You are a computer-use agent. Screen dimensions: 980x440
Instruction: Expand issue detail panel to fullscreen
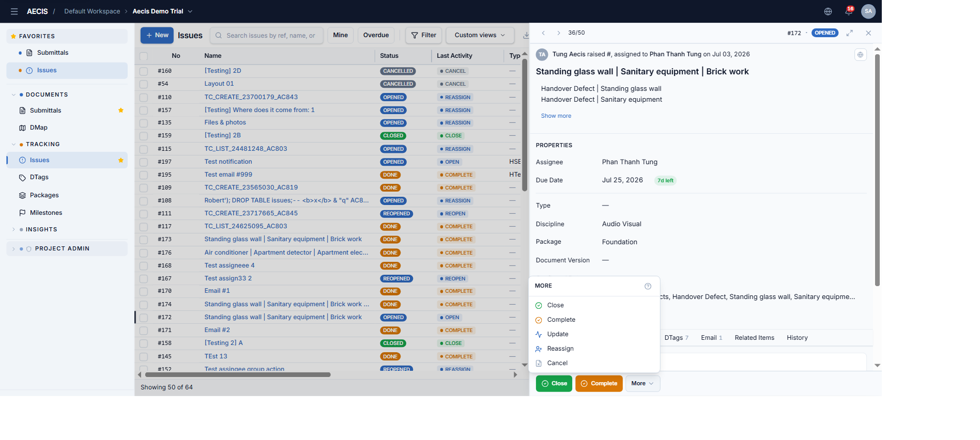click(x=849, y=33)
